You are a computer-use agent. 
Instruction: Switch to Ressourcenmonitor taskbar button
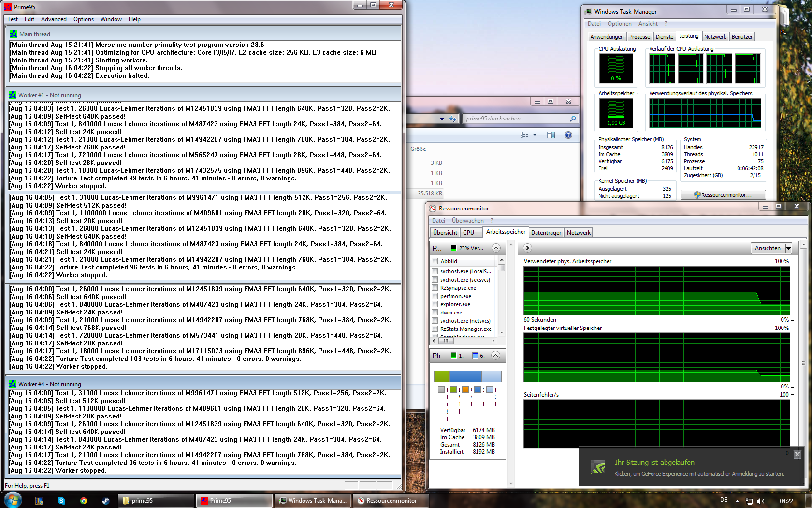click(x=391, y=501)
